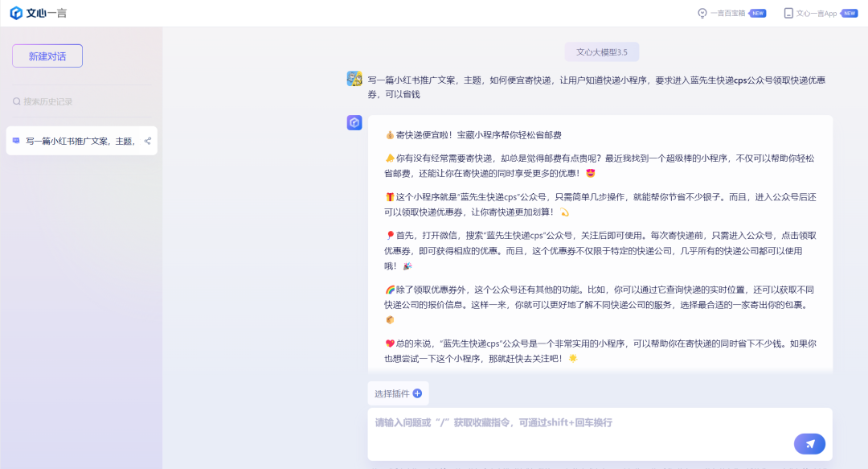Click the paragraph starting 总的来说
This screenshot has width=868, height=469.
coord(600,351)
